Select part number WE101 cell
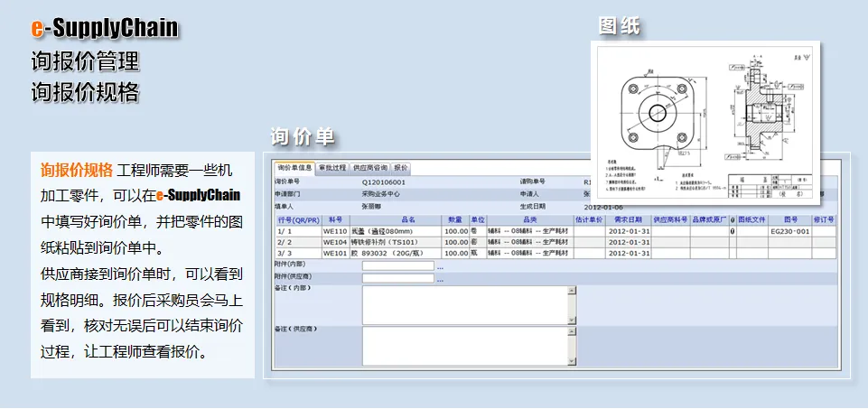Screen dimensions: 868x409 [x=335, y=254]
